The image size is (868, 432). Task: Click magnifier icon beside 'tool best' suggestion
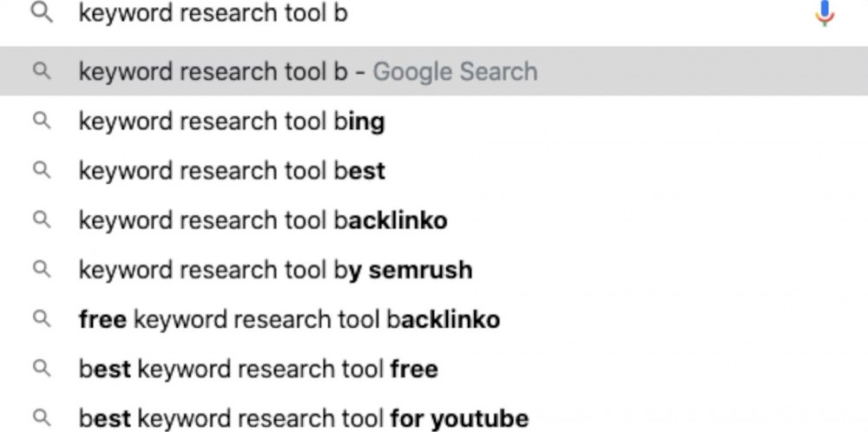(42, 170)
